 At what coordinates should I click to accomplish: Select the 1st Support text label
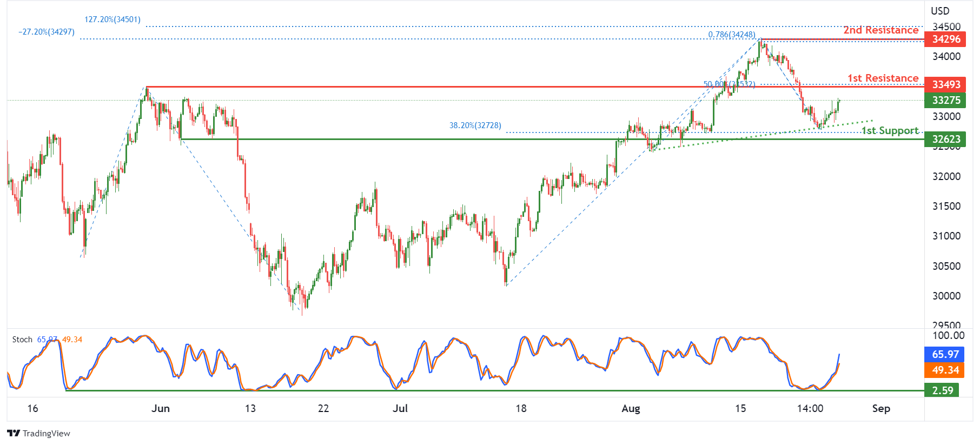[890, 131]
